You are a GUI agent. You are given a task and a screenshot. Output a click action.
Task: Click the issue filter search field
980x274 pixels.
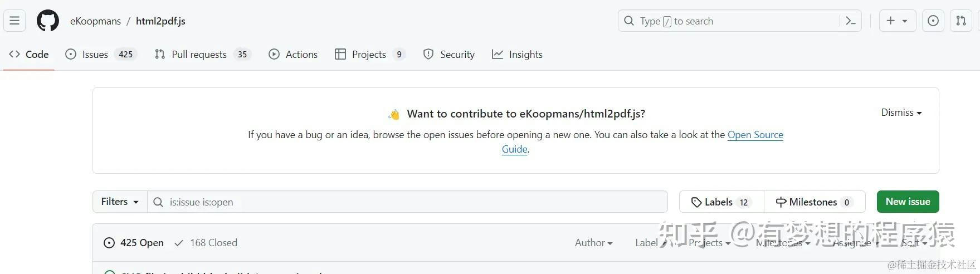click(x=412, y=202)
